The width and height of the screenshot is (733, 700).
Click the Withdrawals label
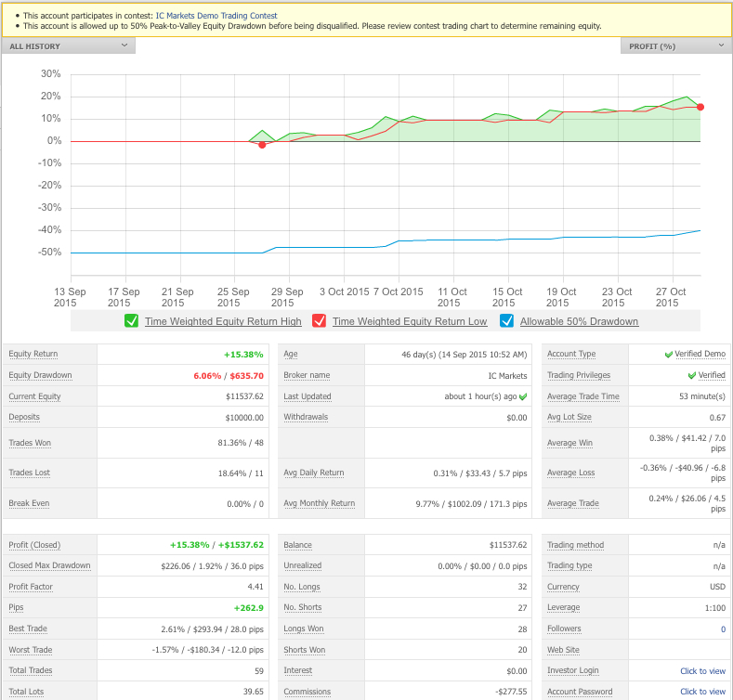tap(306, 417)
